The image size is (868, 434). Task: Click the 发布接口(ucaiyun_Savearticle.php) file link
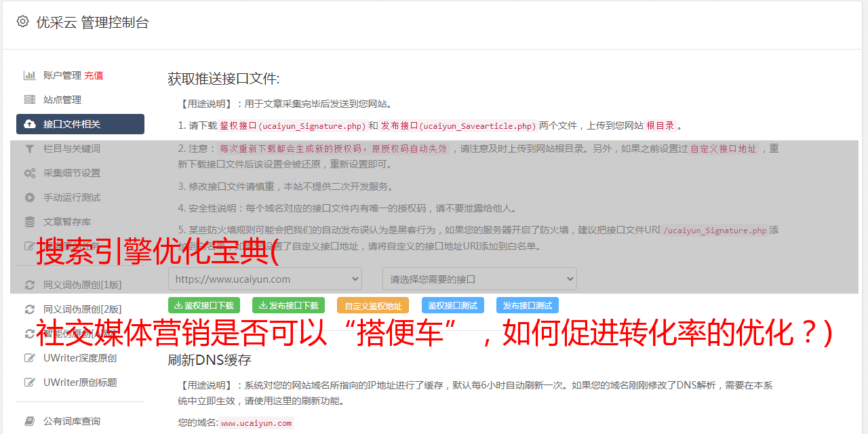pos(458,125)
